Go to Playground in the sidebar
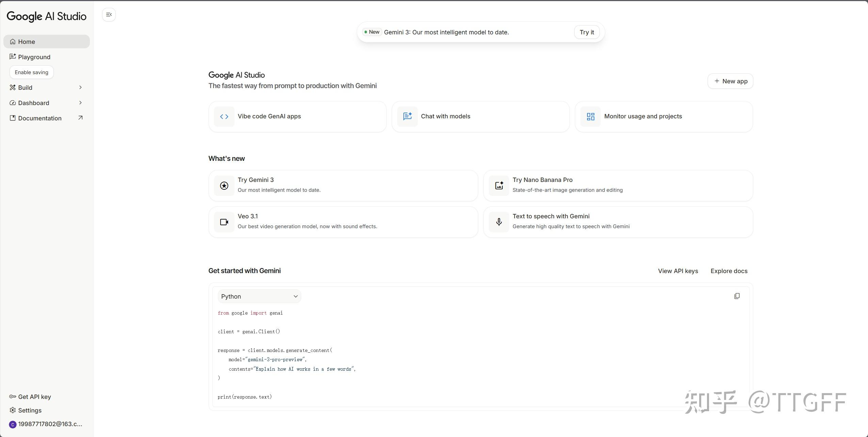 34,57
